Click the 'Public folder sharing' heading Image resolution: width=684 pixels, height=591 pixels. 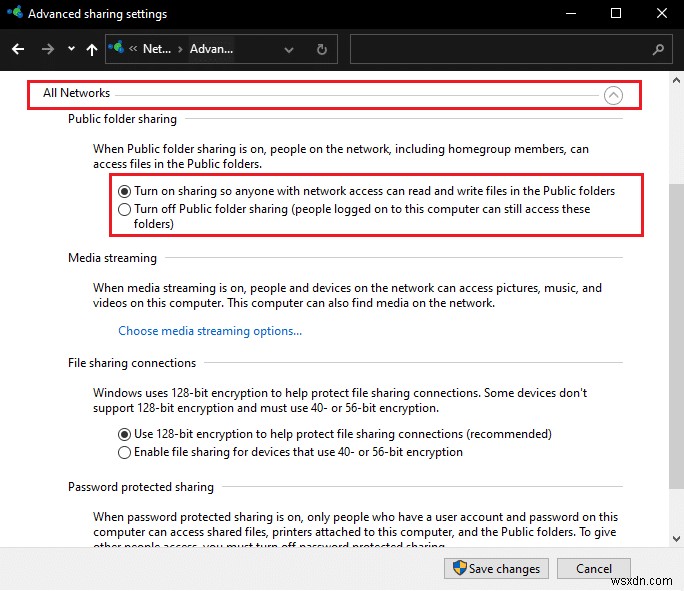(x=122, y=119)
